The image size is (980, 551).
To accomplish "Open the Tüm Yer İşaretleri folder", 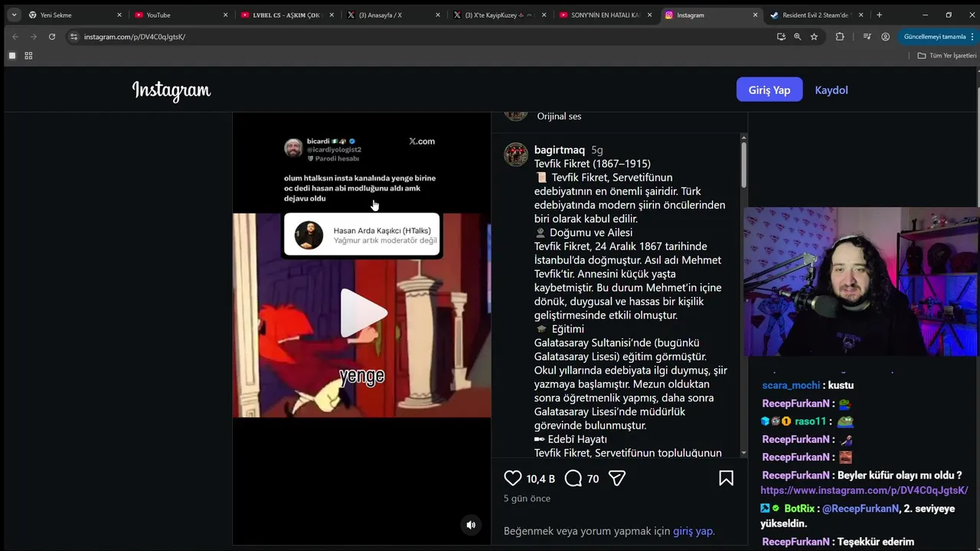I will (x=947, y=56).
